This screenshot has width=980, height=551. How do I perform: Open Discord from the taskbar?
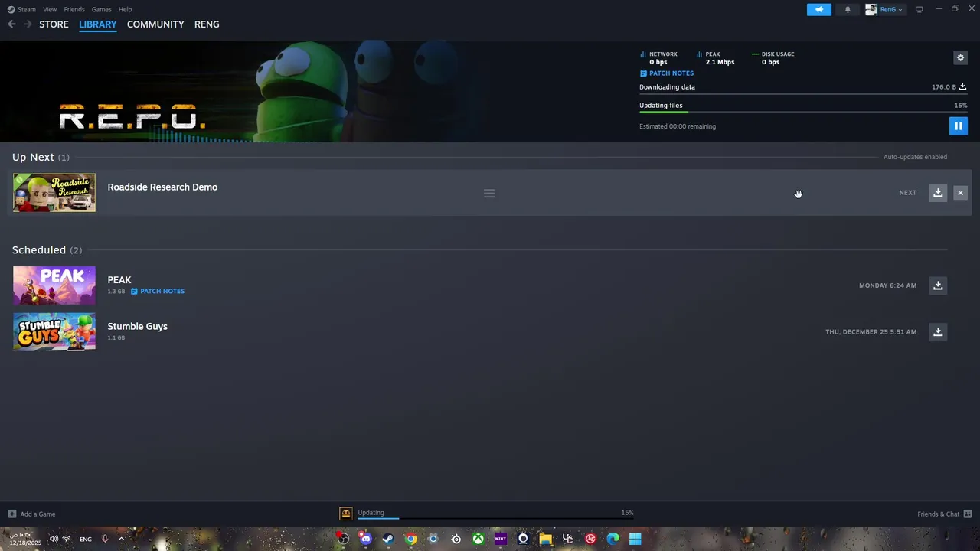pyautogui.click(x=365, y=539)
